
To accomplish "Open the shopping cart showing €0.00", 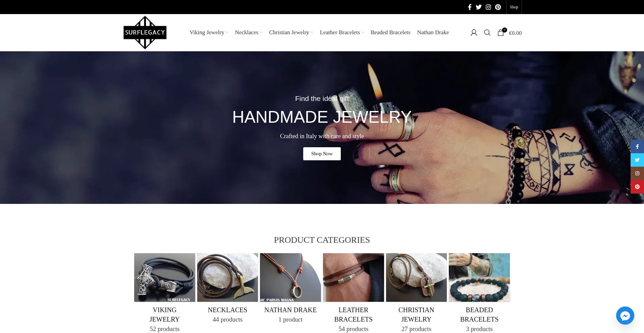I will pos(509,33).
